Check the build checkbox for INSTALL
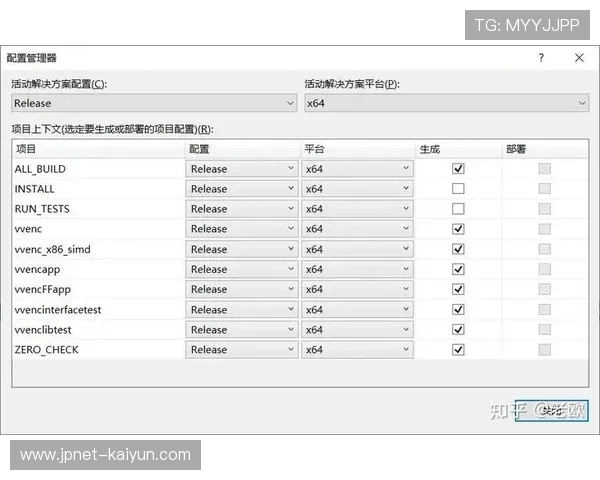The width and height of the screenshot is (600, 480). [458, 189]
